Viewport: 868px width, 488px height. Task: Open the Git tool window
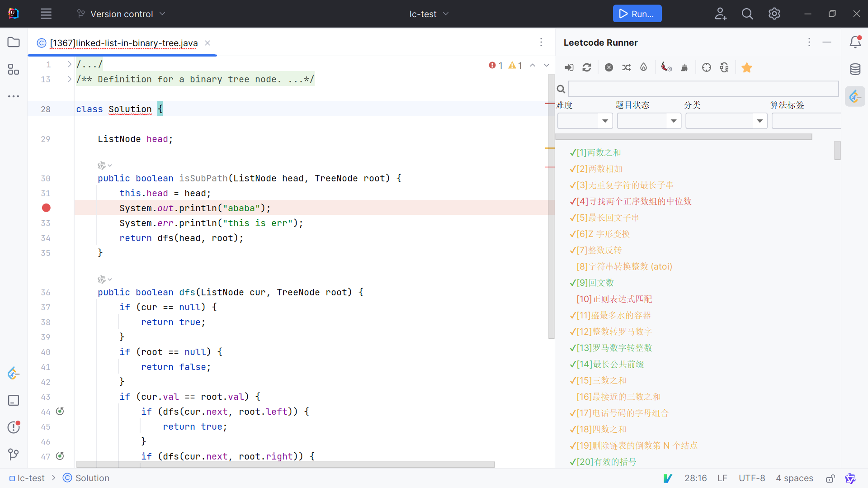(14, 454)
